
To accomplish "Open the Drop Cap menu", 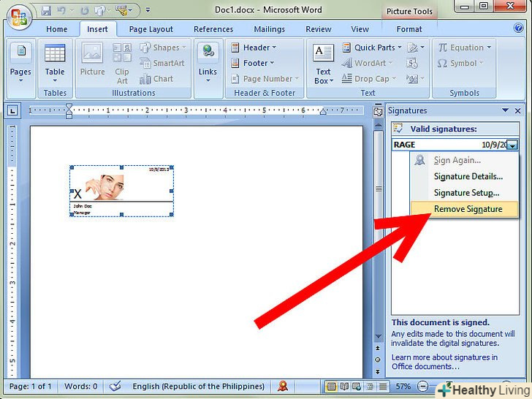I will tap(369, 79).
